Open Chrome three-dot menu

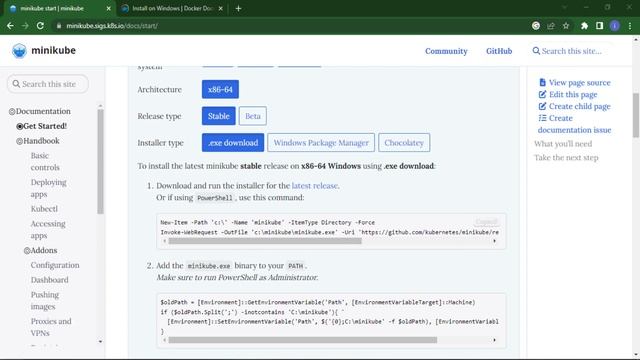[630, 26]
